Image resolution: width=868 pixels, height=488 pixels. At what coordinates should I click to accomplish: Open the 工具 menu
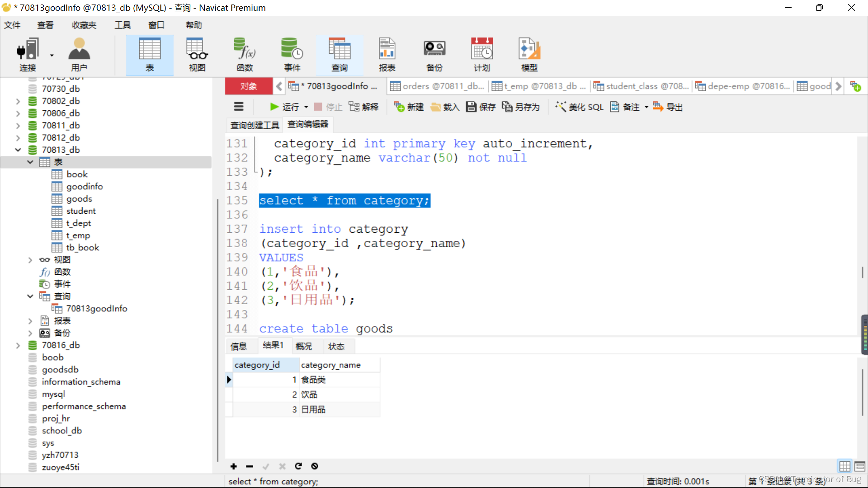pyautogui.click(x=122, y=25)
